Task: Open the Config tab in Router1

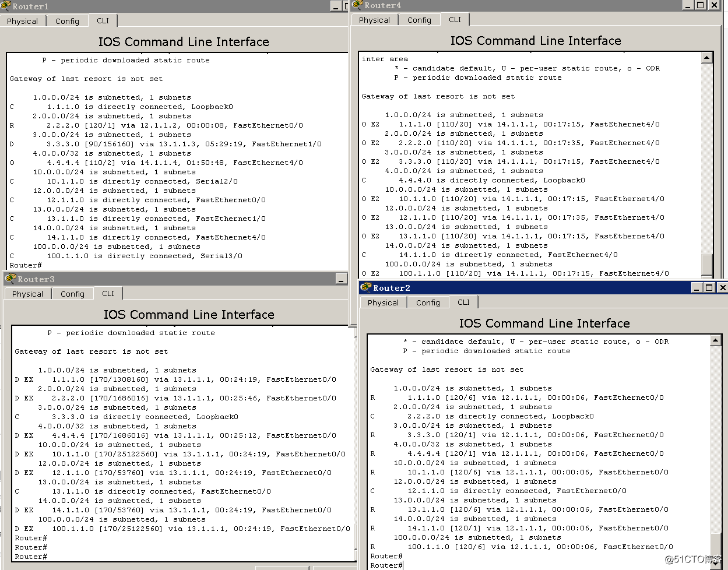Action: (67, 21)
